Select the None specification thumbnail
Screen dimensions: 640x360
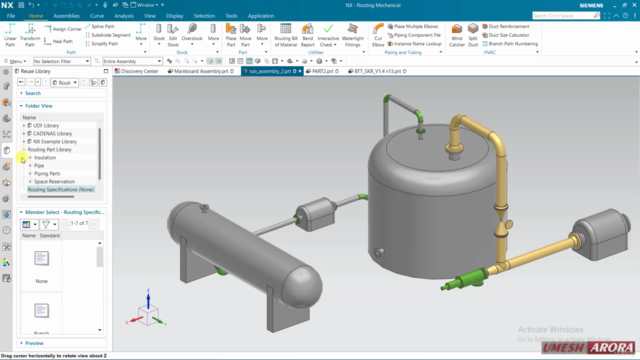pos(42,258)
